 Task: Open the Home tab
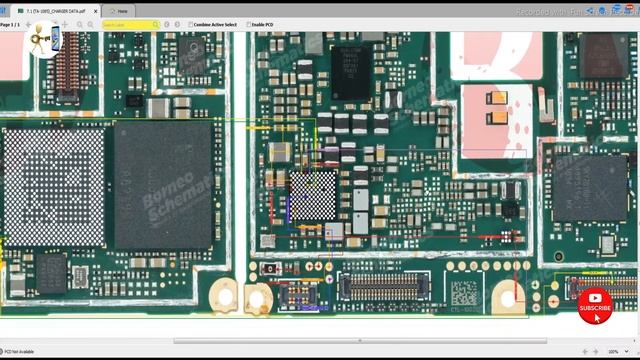coord(118,11)
